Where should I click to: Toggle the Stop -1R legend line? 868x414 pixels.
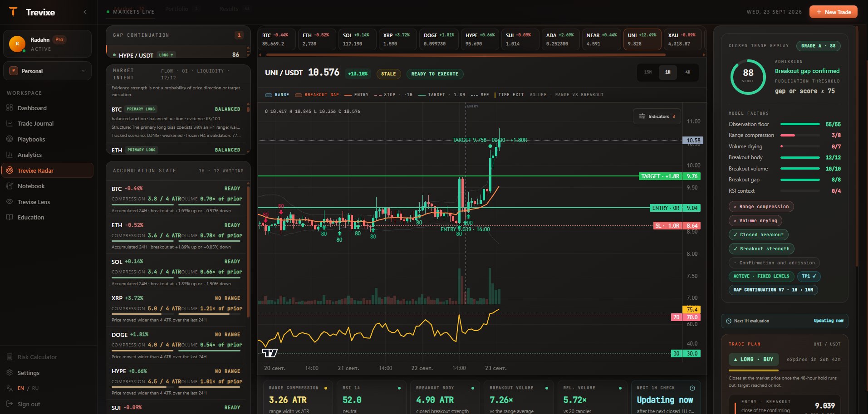point(393,95)
